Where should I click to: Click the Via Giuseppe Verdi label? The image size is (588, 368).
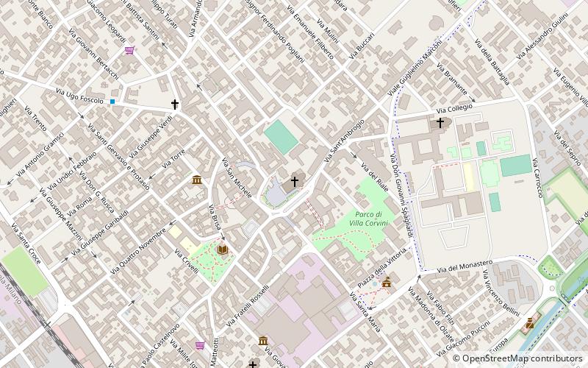(x=151, y=137)
